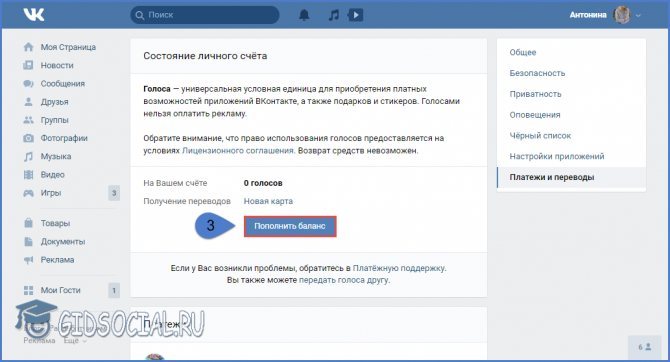Image resolution: width=670 pixels, height=362 pixels.
Task: Open Фотографии camera icon in sidebar
Action: coord(29,138)
